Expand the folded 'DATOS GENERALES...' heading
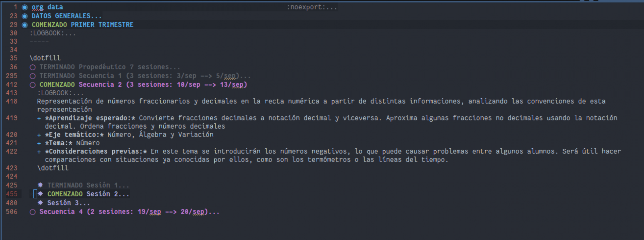The width and height of the screenshot is (644, 240). pos(66,16)
